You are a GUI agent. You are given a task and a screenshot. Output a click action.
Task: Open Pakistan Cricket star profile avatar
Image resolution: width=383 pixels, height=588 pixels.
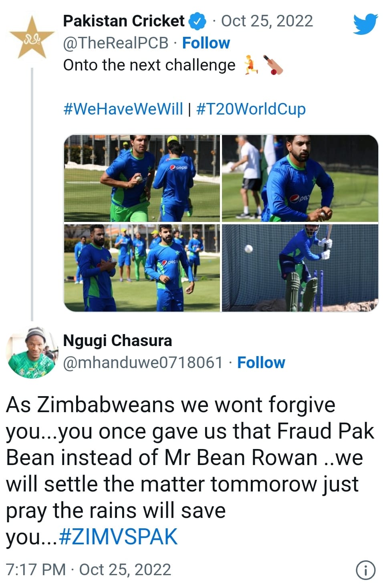[x=32, y=38]
